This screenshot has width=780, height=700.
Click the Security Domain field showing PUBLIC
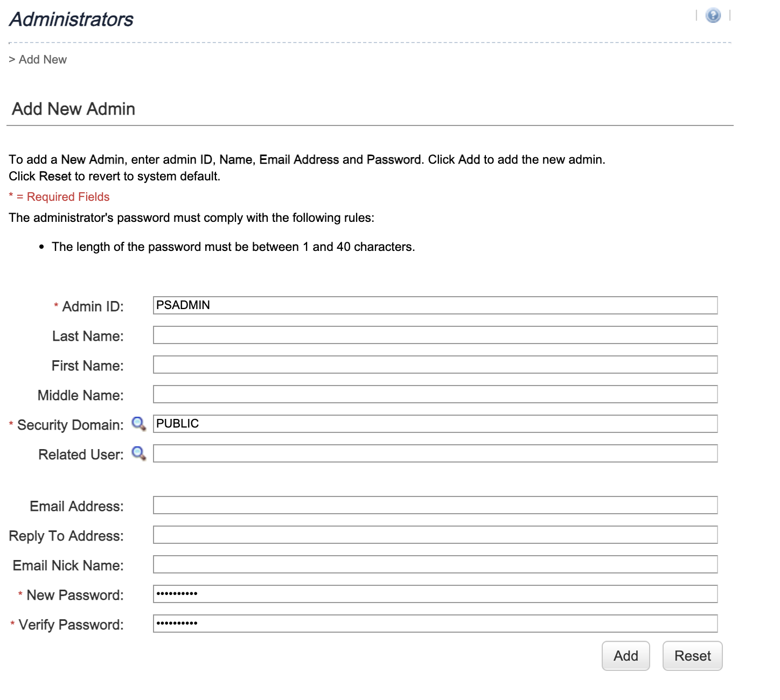pyautogui.click(x=435, y=424)
